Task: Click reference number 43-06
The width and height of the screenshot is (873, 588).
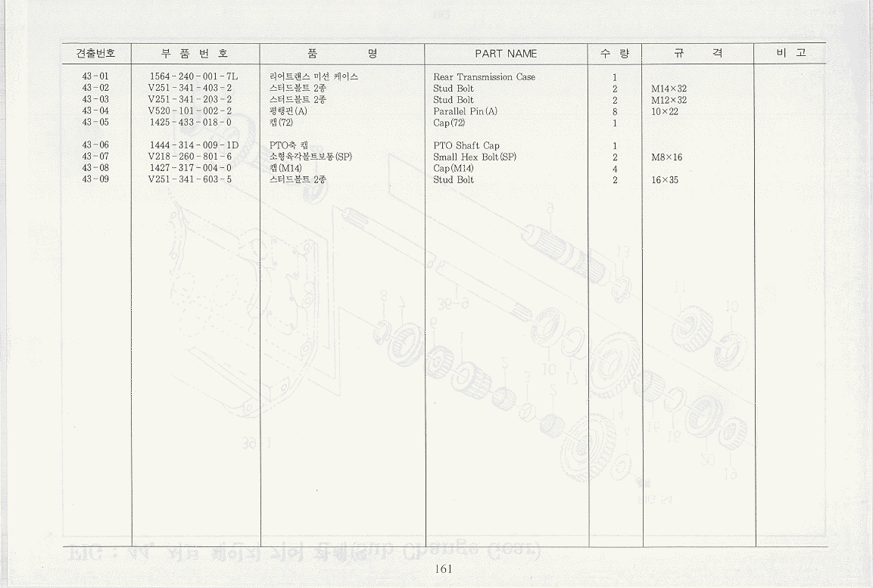Action: [95, 145]
